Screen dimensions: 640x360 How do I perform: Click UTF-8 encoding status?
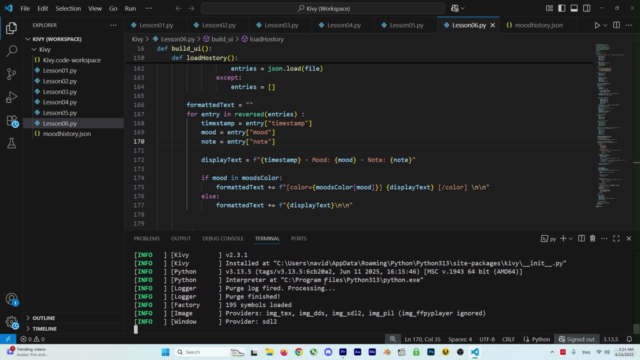[x=487, y=339]
